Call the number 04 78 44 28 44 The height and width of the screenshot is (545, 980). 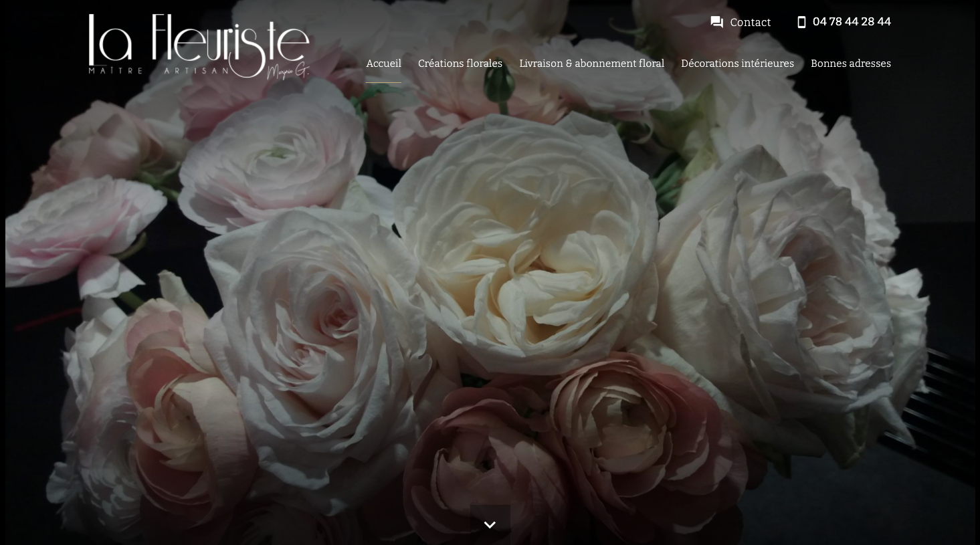[851, 22]
